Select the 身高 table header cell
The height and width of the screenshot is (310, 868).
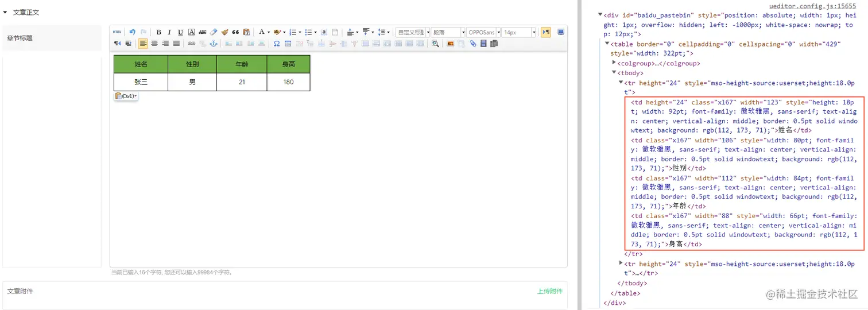pos(288,64)
